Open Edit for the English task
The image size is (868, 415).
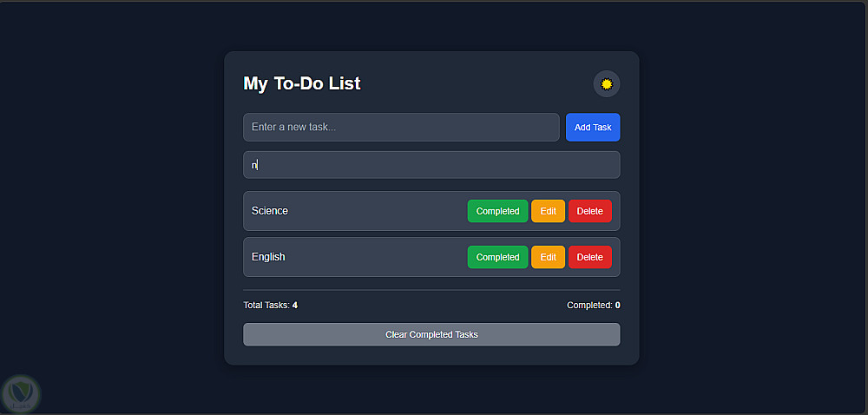click(x=548, y=257)
